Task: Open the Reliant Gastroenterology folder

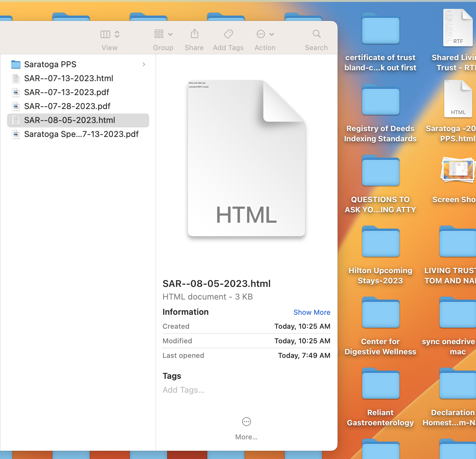Action: point(380,384)
